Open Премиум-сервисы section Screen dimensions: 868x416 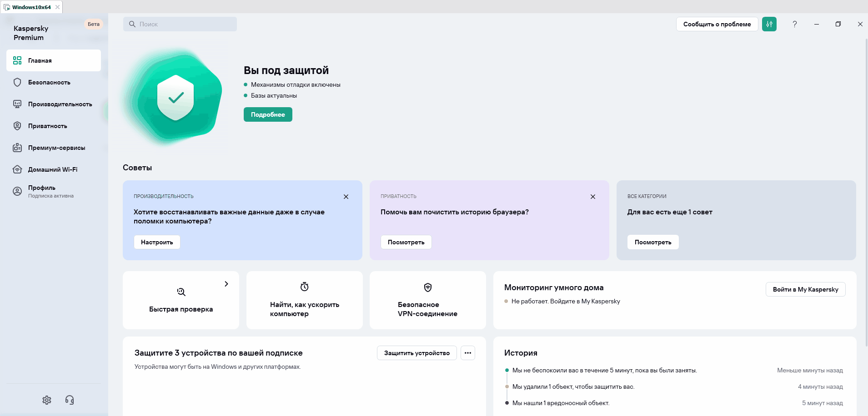coord(54,148)
